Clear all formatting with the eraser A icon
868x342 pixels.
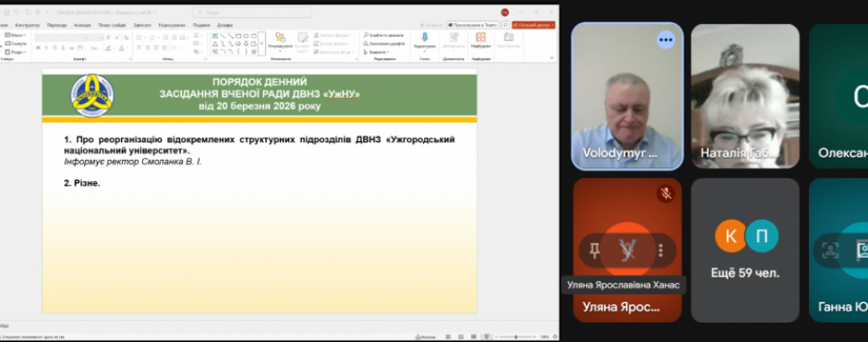[x=126, y=37]
